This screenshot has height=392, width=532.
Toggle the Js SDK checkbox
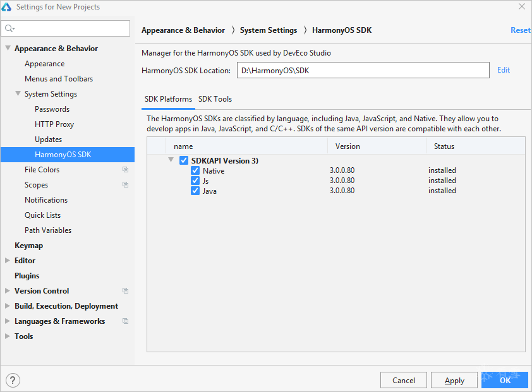195,181
